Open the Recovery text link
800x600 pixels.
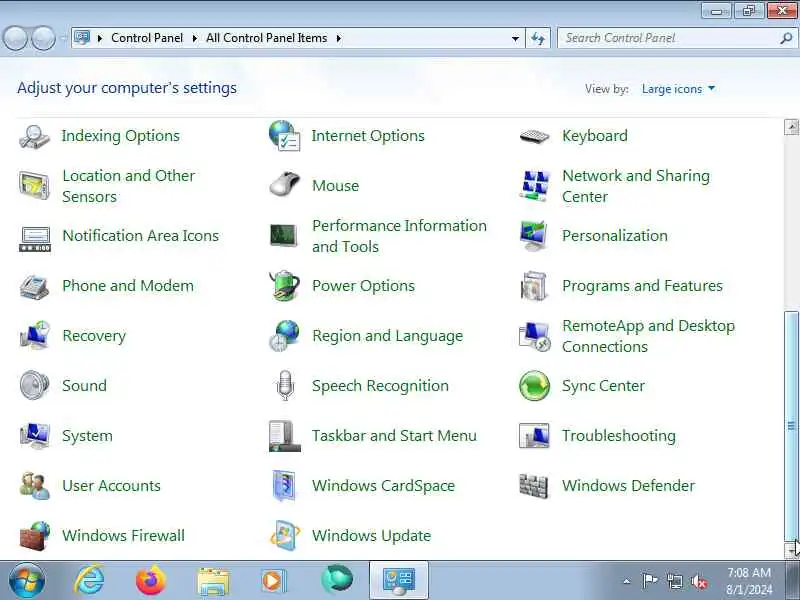(94, 336)
